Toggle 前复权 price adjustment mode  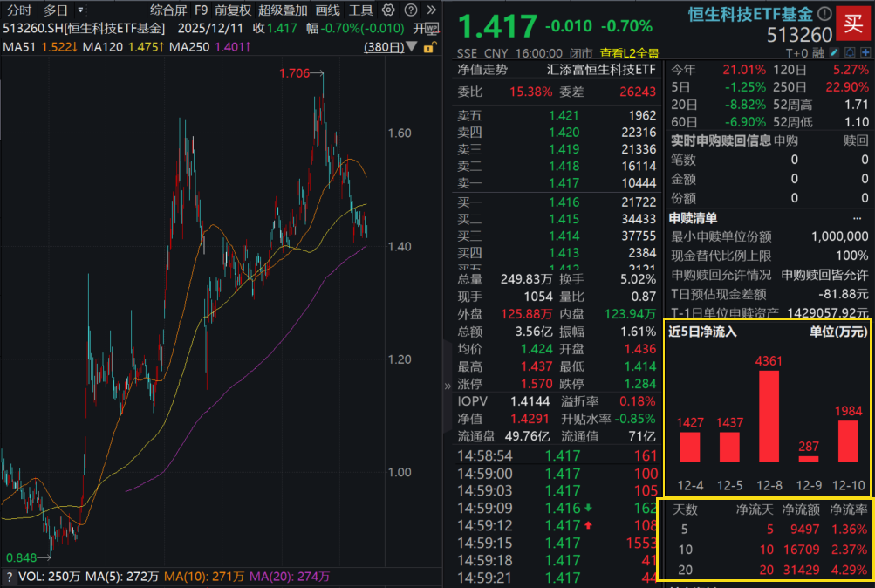[x=233, y=10]
